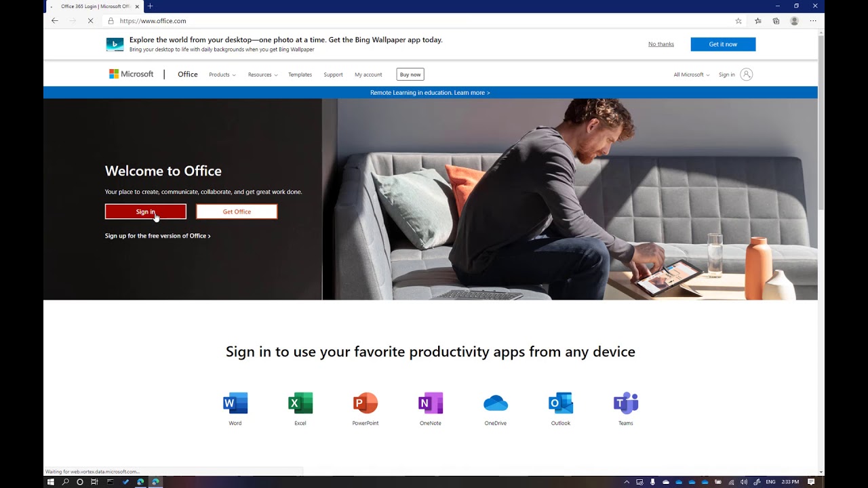
Task: Close the Office 365 Login tab
Action: coord(137,6)
